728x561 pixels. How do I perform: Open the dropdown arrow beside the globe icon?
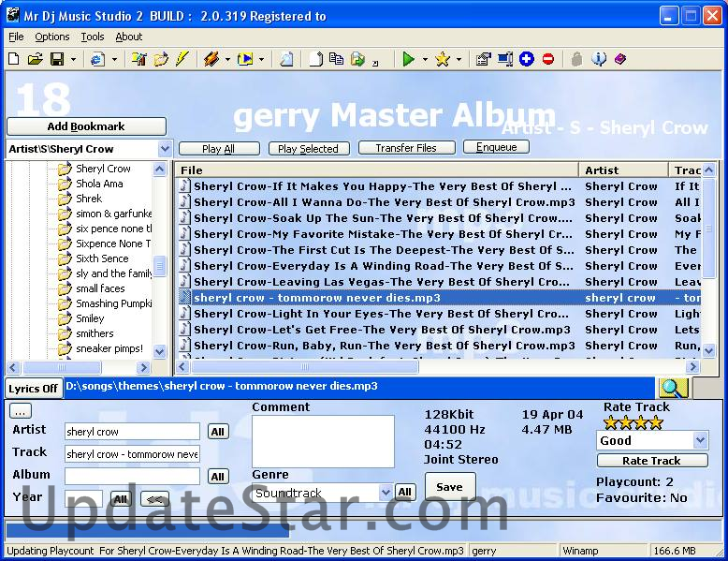(x=114, y=60)
